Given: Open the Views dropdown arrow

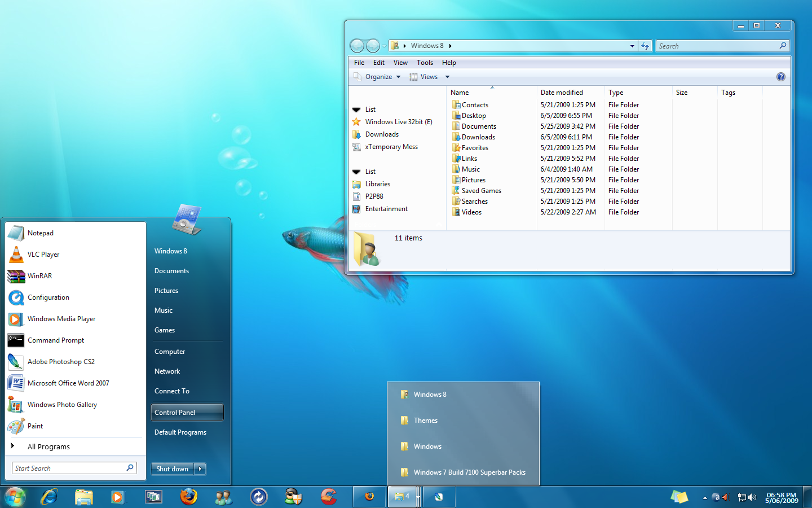Looking at the screenshot, I should pyautogui.click(x=447, y=77).
